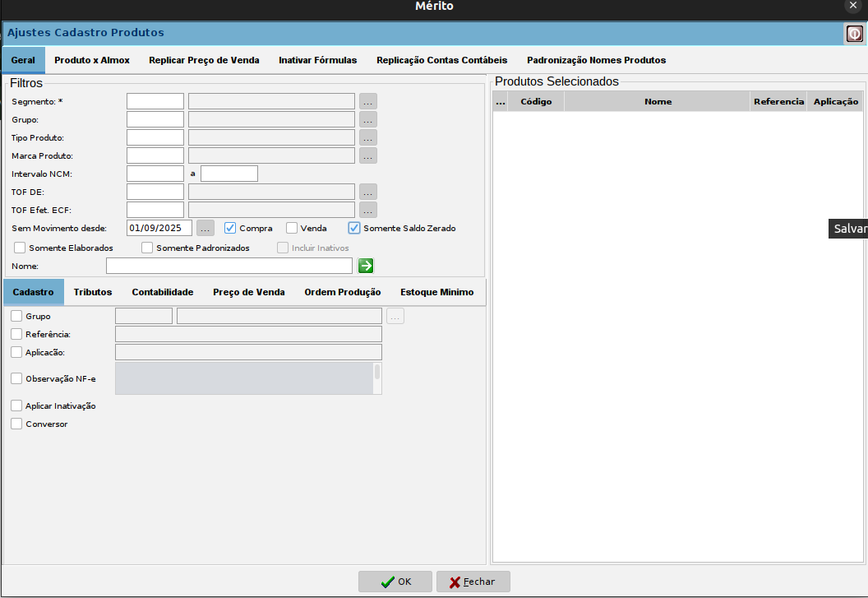The image size is (868, 598).
Task: Open the Tipo Produto lookup ellipsis button
Action: [367, 137]
